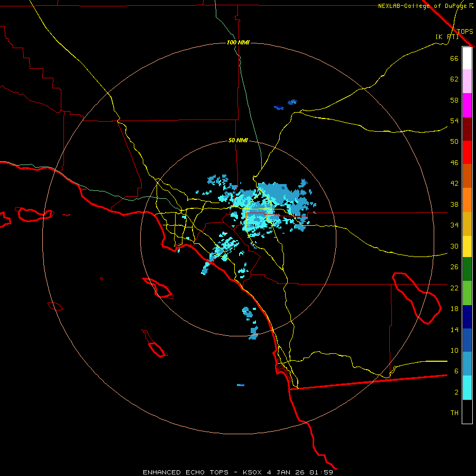Screen dimensions: 476x476
Task: Click the legend value '54'
Action: (454, 121)
